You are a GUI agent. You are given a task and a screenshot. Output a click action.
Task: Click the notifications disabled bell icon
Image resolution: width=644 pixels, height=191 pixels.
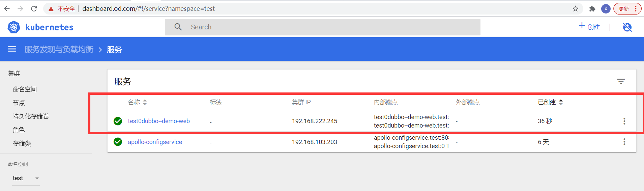point(627,27)
